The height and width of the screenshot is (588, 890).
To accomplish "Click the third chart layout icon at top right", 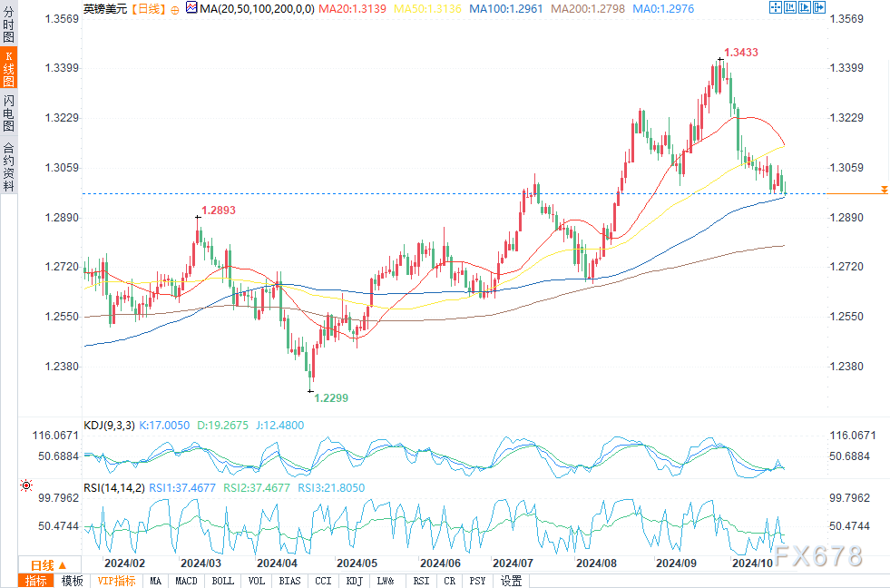I will click(805, 7).
